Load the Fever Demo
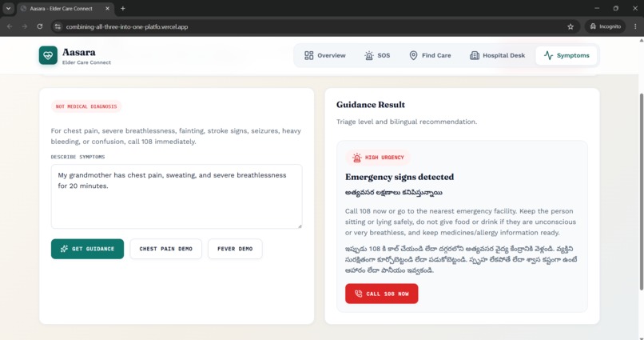Screen dimensions: 644x340 (235, 249)
